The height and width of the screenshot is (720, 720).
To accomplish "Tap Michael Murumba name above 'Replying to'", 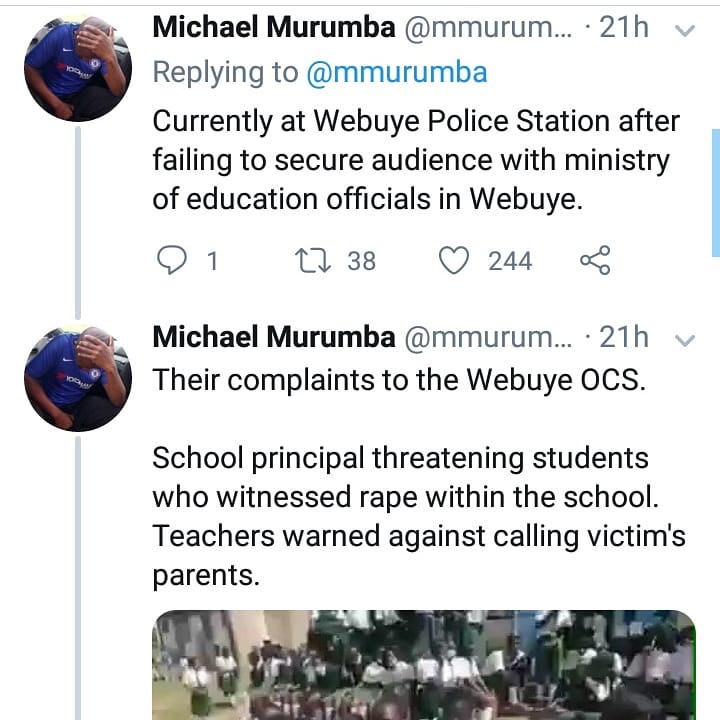I will (273, 28).
